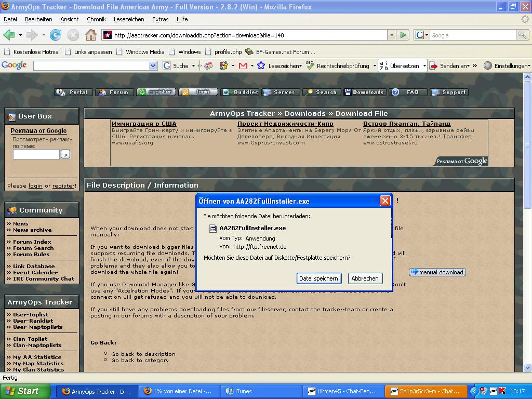Open the User-Toplist link
Image resolution: width=532 pixels, height=399 pixels.
tap(31, 314)
